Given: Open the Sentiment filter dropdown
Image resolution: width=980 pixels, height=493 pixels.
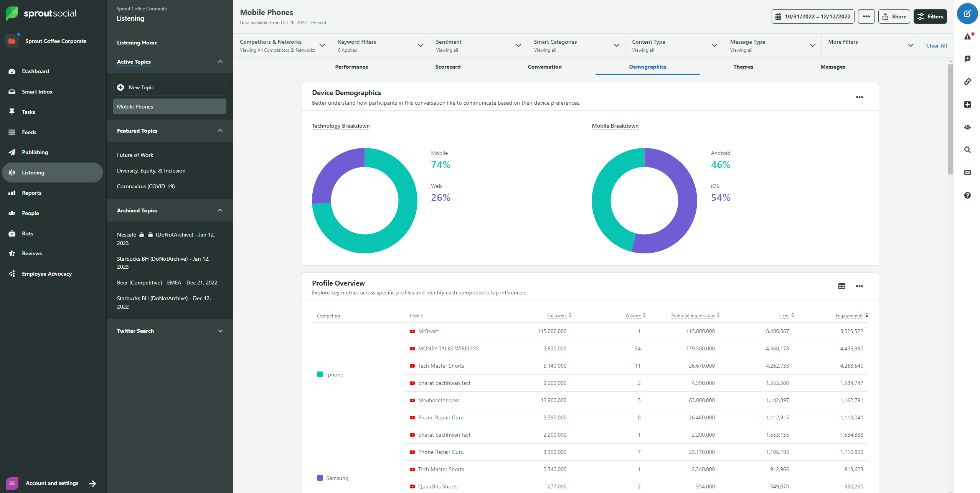Looking at the screenshot, I should click(x=518, y=45).
